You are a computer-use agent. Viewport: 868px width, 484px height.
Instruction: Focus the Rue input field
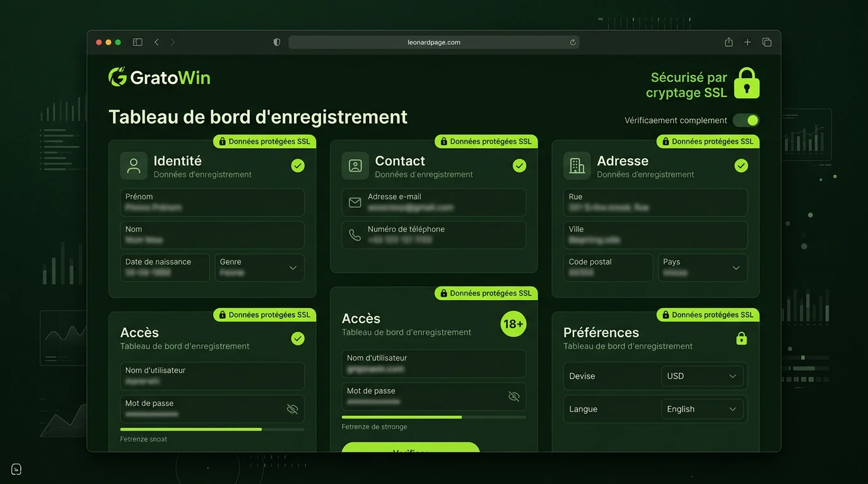pyautogui.click(x=655, y=202)
